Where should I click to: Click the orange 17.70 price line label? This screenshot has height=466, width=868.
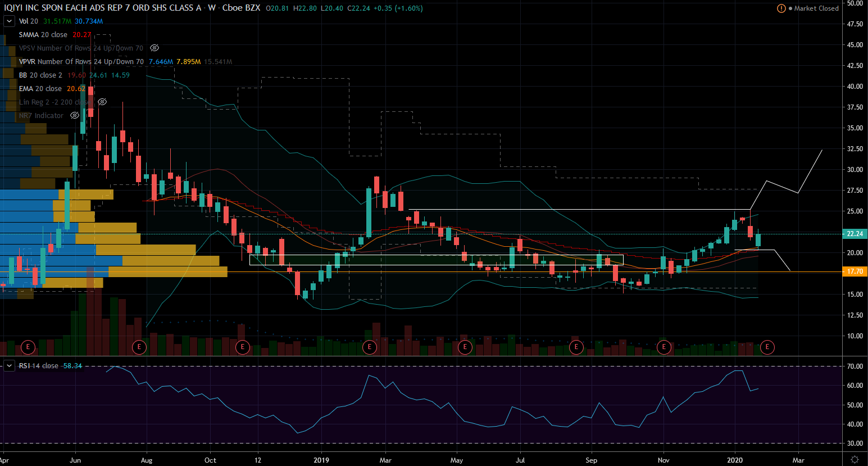point(855,272)
